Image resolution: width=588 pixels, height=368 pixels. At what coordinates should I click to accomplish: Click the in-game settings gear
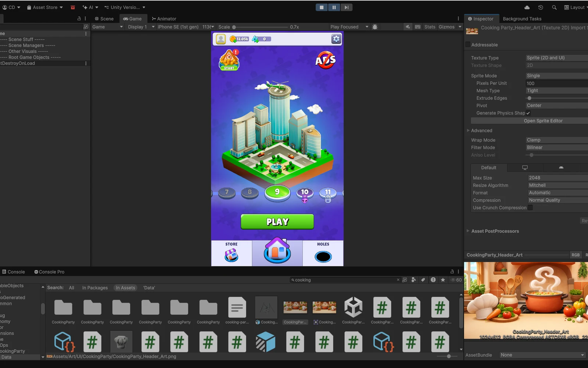pos(336,39)
